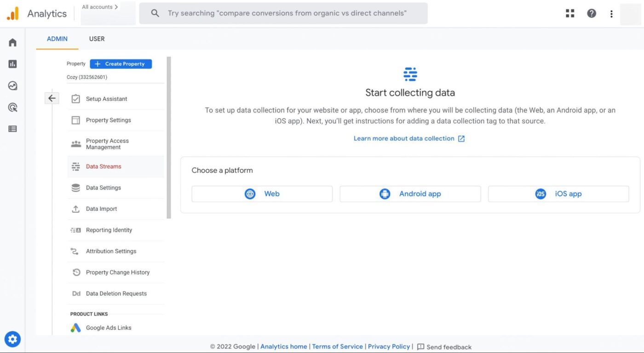Open the Advertising icon in sidebar
644x353 pixels.
click(12, 108)
